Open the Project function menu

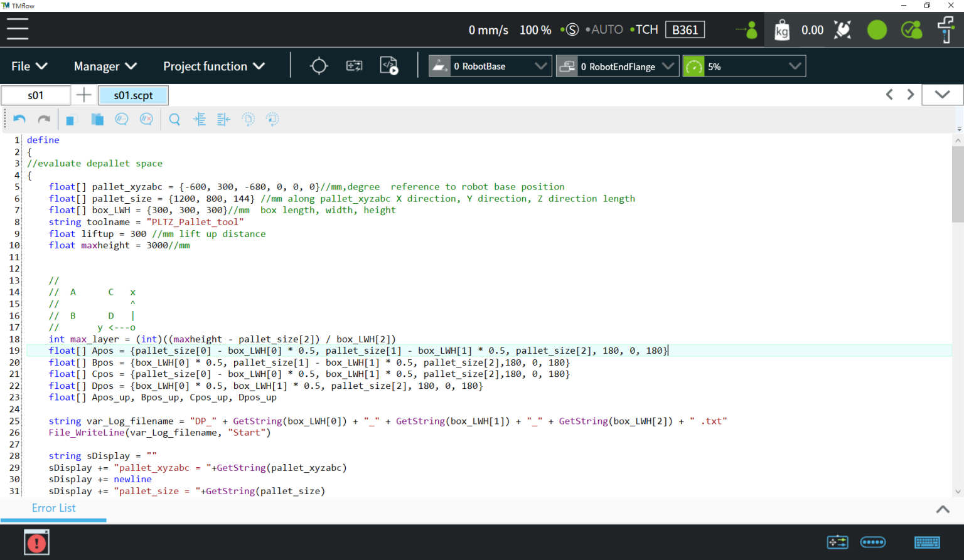[213, 66]
